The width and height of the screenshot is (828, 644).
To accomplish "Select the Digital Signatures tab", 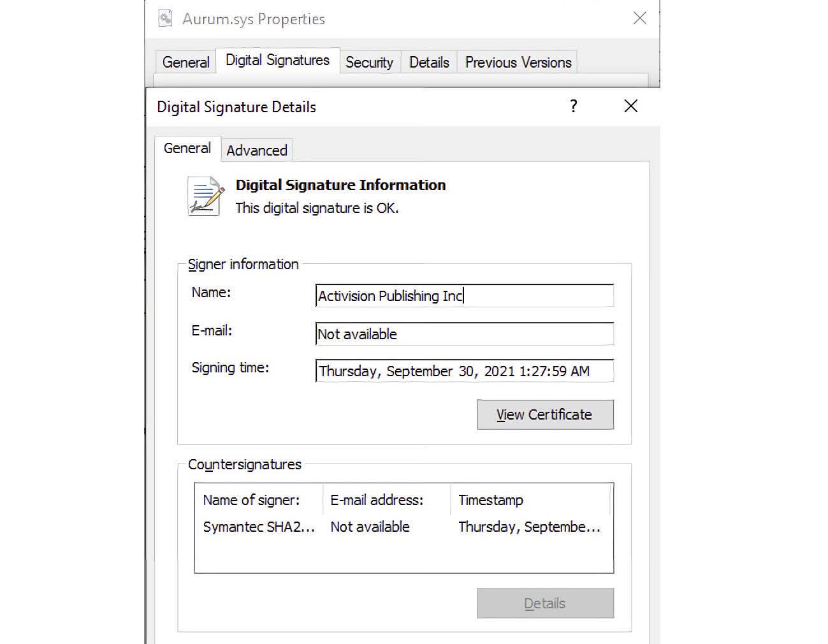I will 278,60.
